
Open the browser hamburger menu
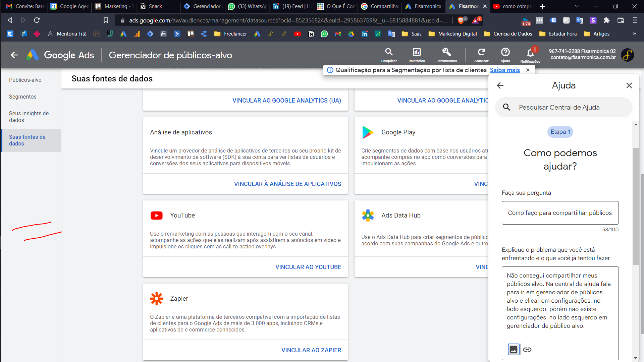click(x=635, y=20)
